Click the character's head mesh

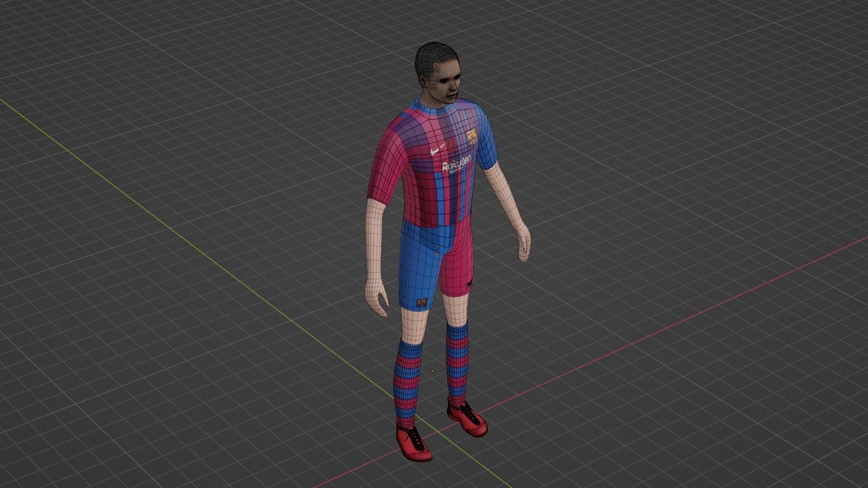pyautogui.click(x=439, y=75)
